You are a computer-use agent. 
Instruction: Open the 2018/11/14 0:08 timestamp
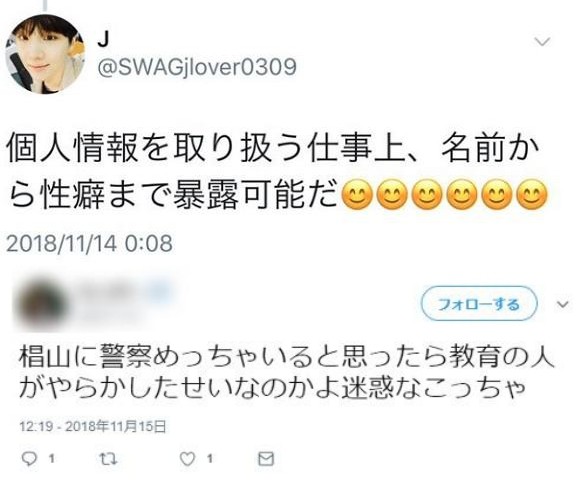click(89, 243)
